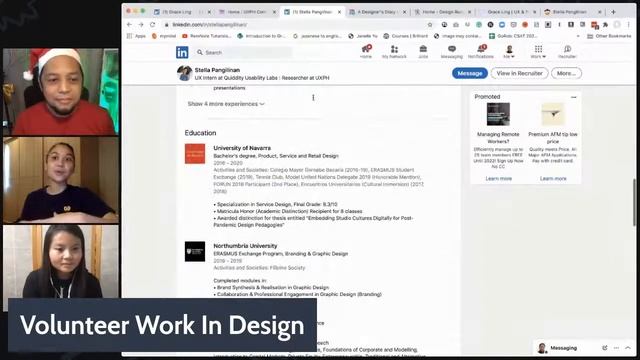This screenshot has height=360, width=640.
Task: Select ERASMUS Exchange Program, Branding & Graphic Design text
Action: [x=280, y=253]
